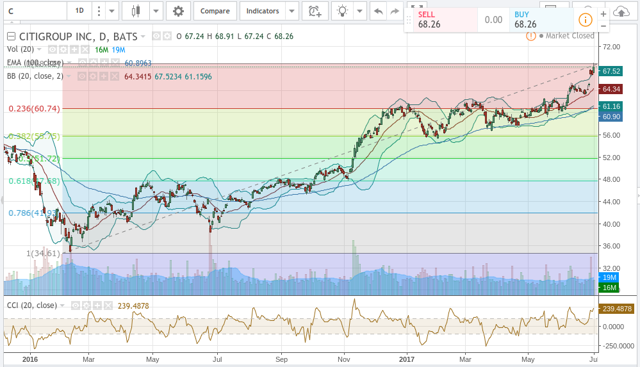640x367 pixels.
Task: Open dropdown next to CITIGROUP INC, D, BATS
Action: 143,36
